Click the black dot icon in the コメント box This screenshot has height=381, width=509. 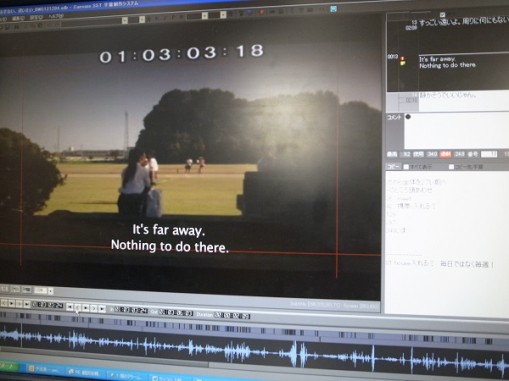pos(408,117)
